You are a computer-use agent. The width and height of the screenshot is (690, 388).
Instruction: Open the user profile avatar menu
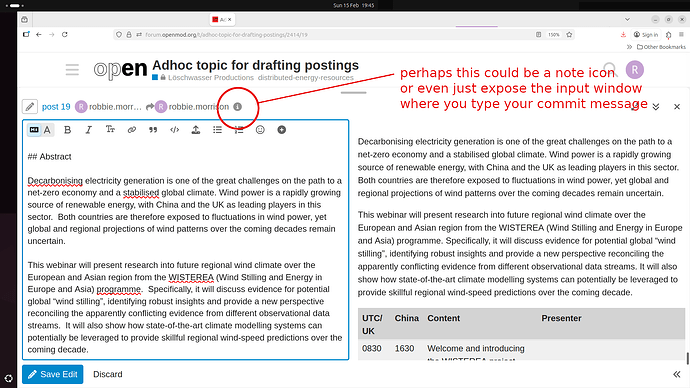point(635,70)
